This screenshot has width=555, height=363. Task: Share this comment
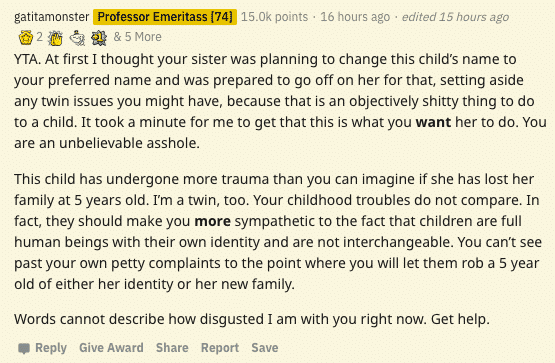pyautogui.click(x=172, y=348)
